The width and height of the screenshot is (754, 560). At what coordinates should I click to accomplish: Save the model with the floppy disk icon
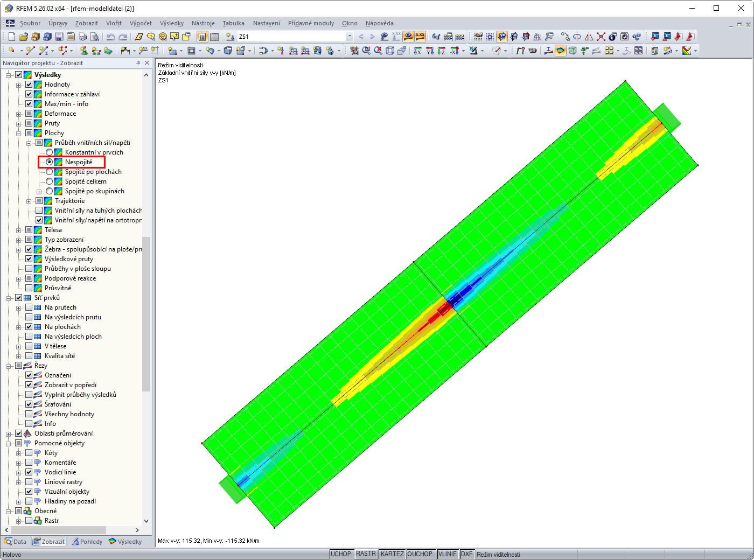point(59,37)
